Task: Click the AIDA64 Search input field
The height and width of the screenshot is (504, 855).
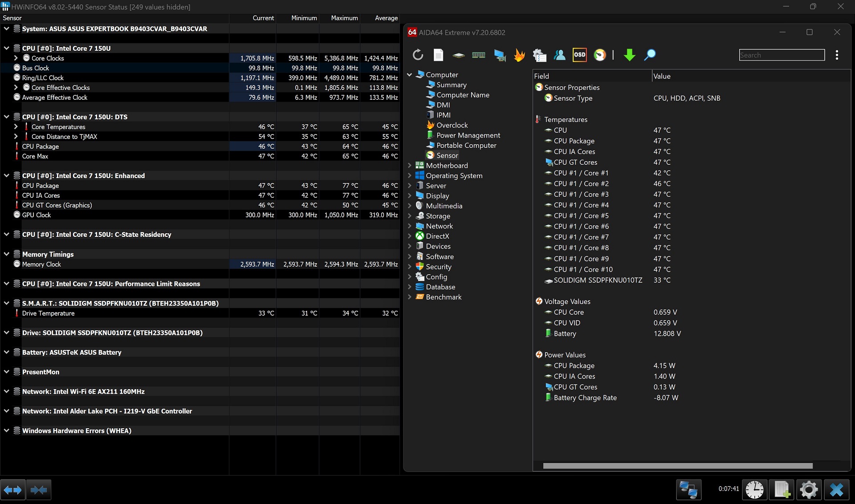Action: [782, 55]
